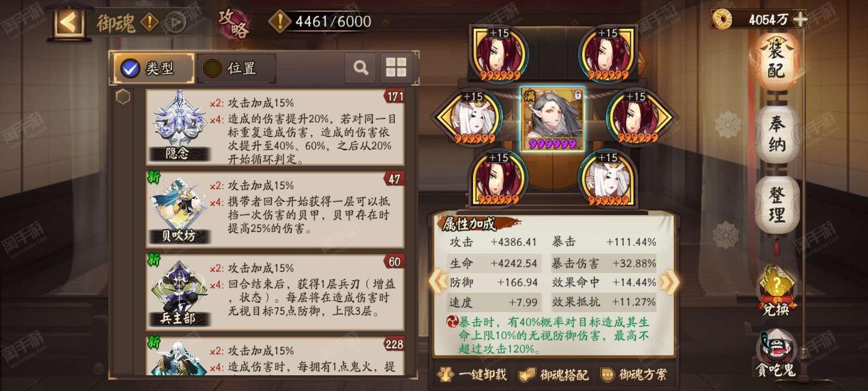This screenshot has width=868, height=391.
Task: Expand the 隐念 soul set entry
Action: pos(275,128)
